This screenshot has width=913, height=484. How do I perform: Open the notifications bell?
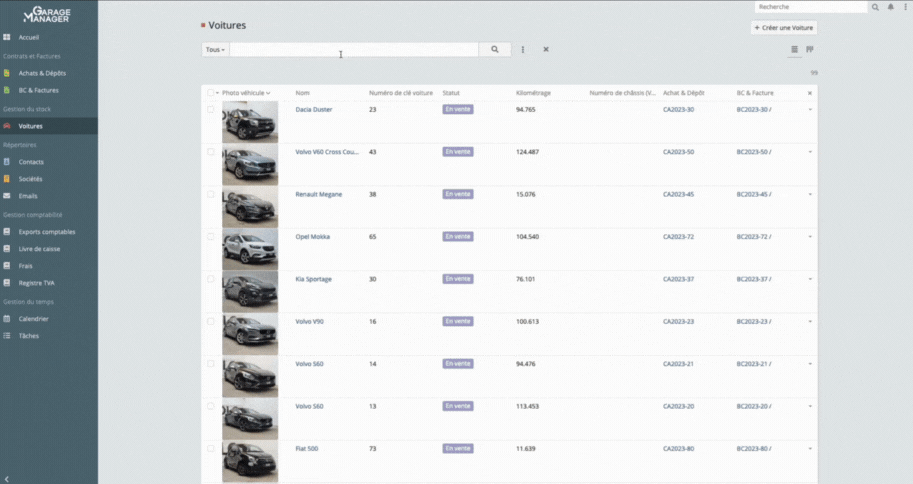[891, 7]
